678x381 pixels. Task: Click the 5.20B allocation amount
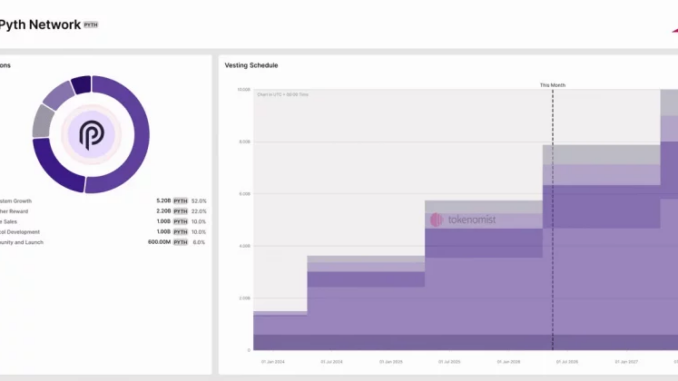coord(163,201)
